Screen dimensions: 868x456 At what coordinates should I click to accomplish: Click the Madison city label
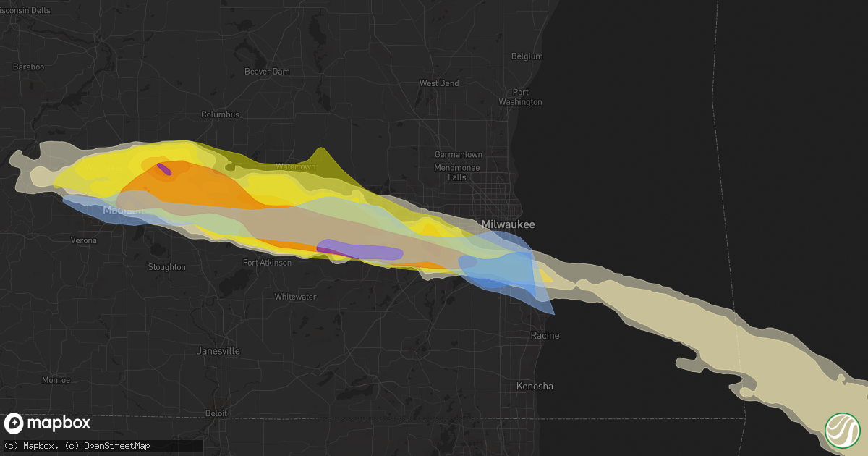pos(124,210)
